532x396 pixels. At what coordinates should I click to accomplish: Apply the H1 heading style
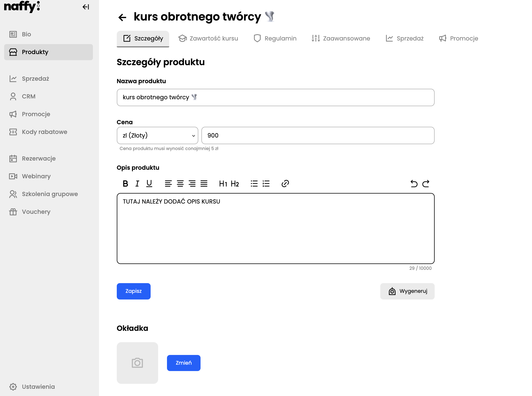pos(223,184)
